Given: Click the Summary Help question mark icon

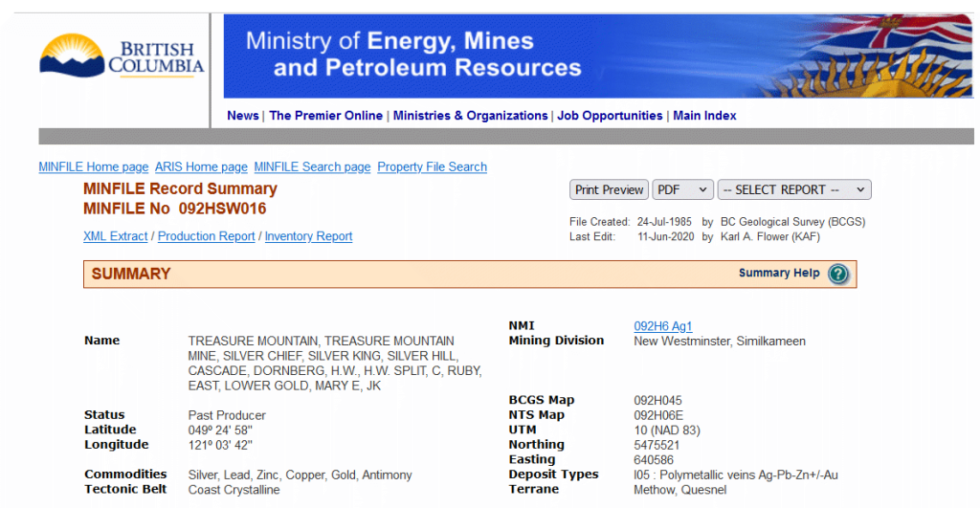Looking at the screenshot, I should click(x=838, y=274).
